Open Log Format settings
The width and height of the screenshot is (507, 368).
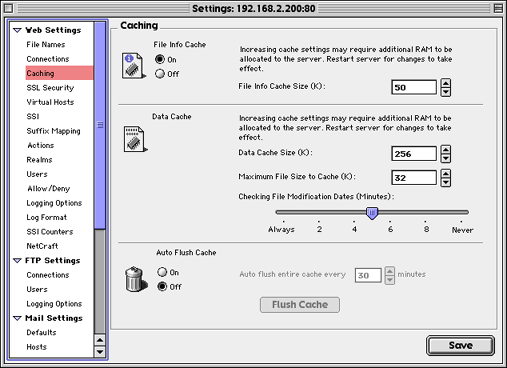point(46,217)
